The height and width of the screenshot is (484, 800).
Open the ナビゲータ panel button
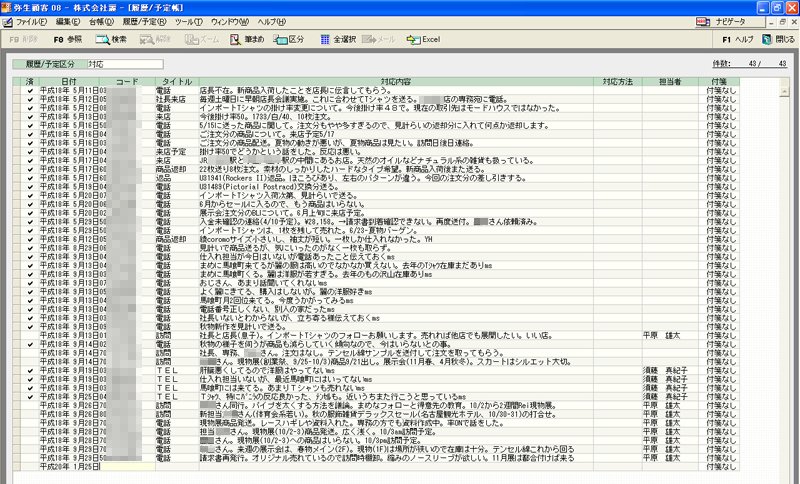[730, 22]
